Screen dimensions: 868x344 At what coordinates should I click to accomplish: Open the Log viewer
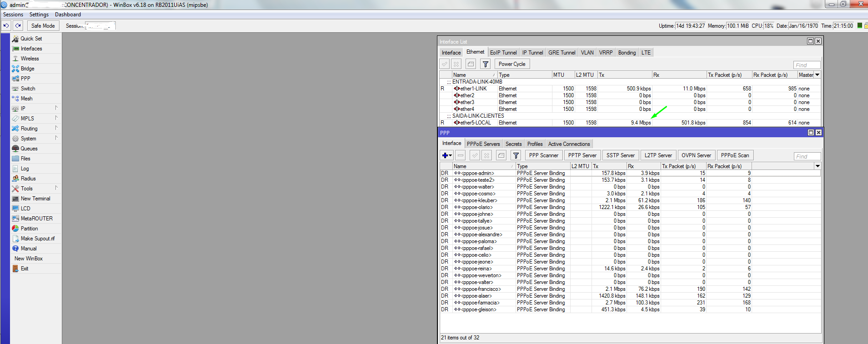25,169
